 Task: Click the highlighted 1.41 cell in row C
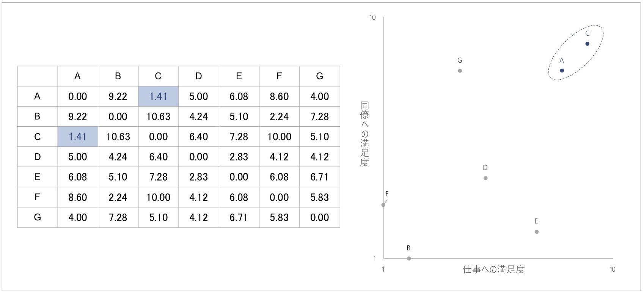78,137
